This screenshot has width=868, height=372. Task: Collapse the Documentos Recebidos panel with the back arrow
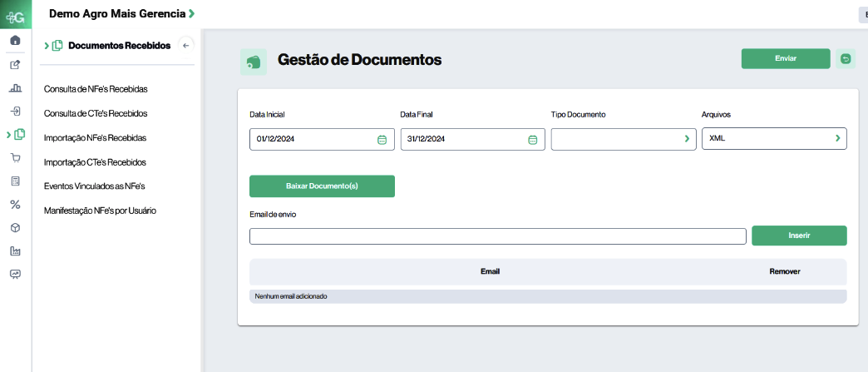[186, 46]
